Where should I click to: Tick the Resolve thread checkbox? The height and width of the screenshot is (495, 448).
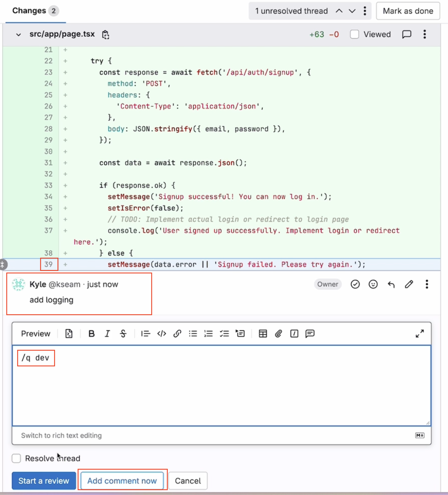point(16,458)
